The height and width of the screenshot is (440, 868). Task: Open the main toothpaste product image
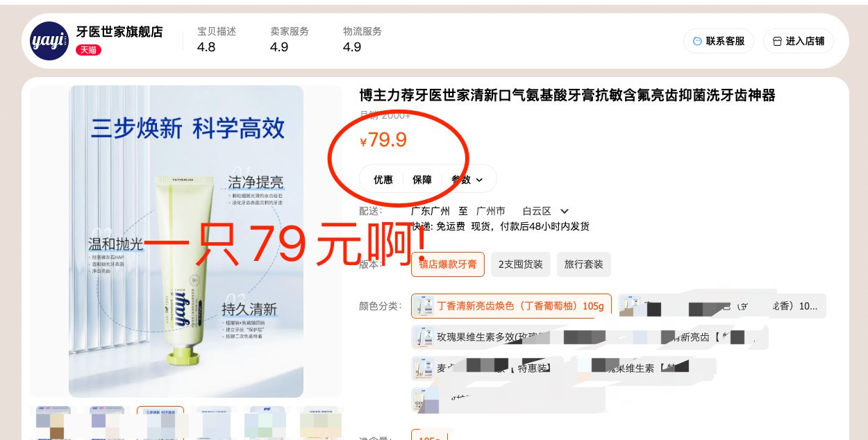tap(186, 241)
